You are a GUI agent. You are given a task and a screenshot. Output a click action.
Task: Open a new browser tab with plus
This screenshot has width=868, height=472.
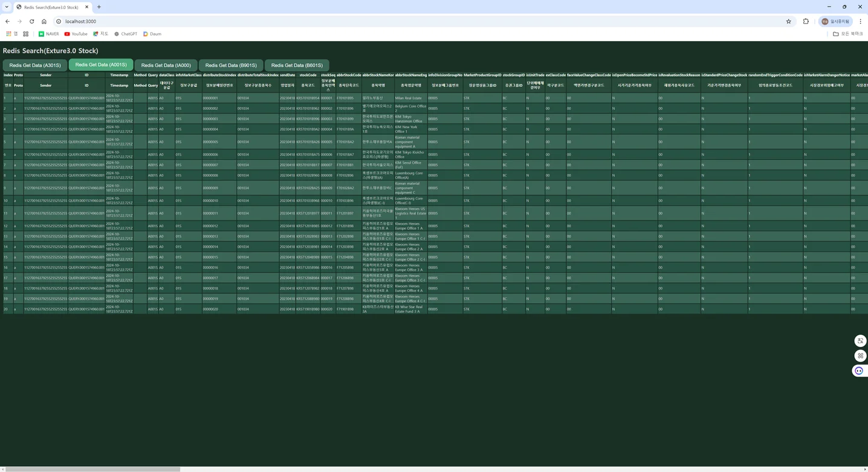[99, 7]
